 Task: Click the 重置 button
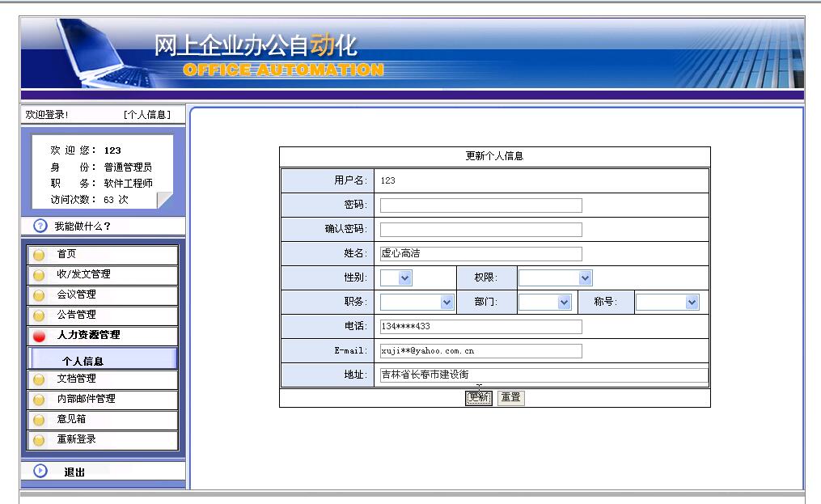(x=510, y=398)
